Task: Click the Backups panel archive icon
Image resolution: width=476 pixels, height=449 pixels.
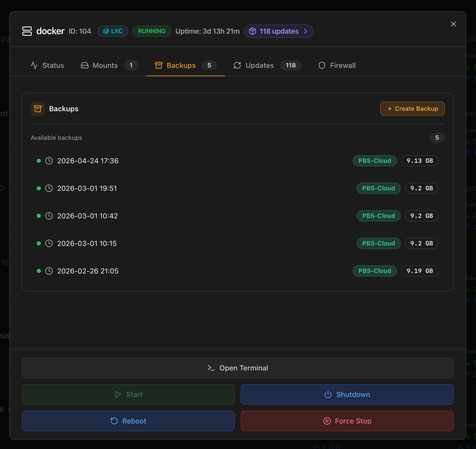Action: tap(38, 109)
